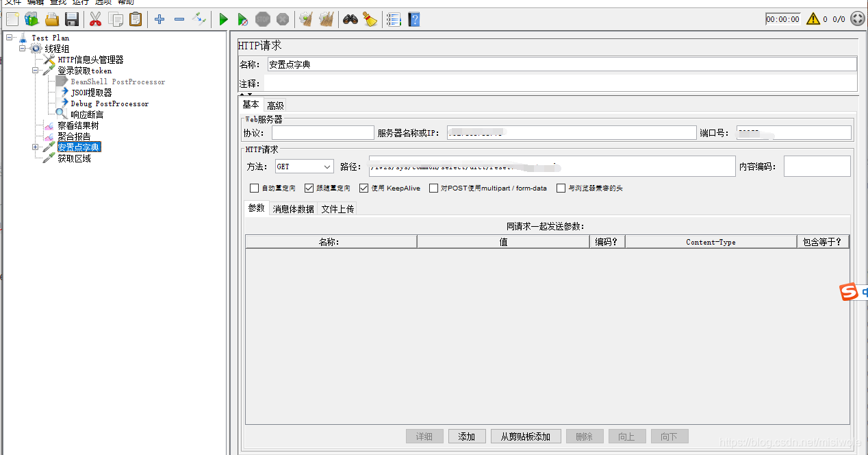This screenshot has width=868, height=455.
Task: Select the BeanShell PostProcessor tree item
Action: click(118, 82)
